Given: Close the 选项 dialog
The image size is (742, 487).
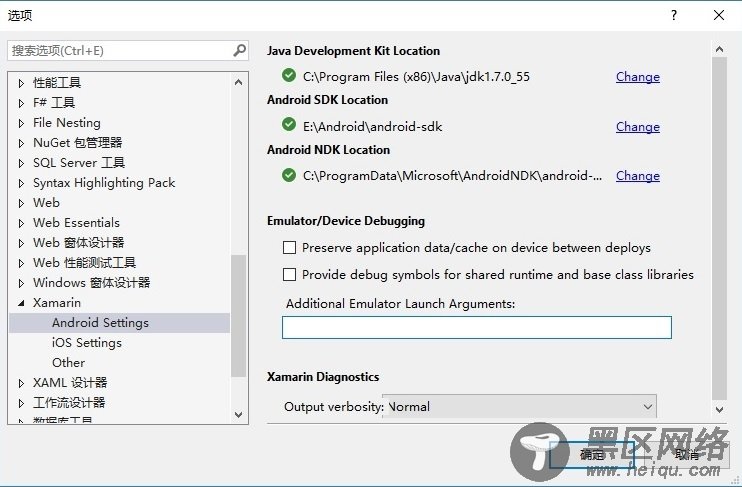Looking at the screenshot, I should pyautogui.click(x=719, y=15).
